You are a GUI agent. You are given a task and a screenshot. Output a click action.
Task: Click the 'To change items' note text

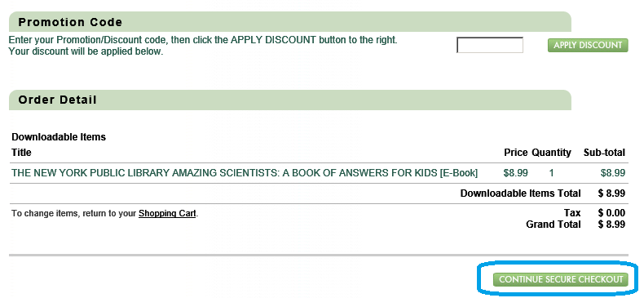(x=104, y=214)
